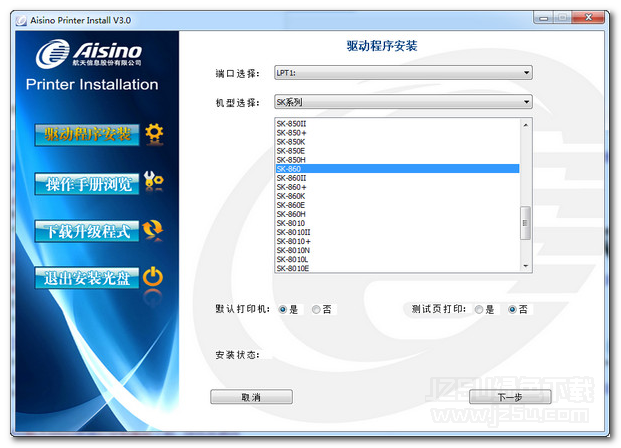Open 操作手册浏览 menu button
Screen dimensions: 621x448
pos(87,183)
